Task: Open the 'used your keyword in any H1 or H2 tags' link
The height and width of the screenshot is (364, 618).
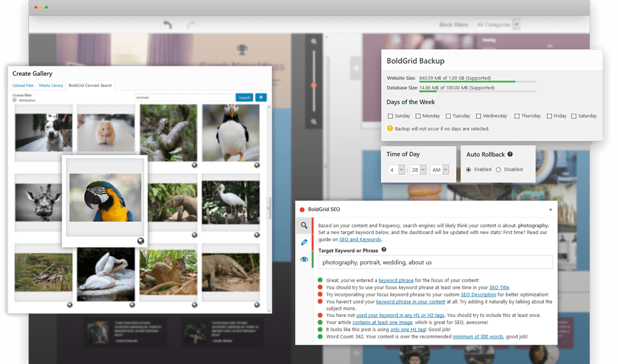Action: click(x=400, y=315)
